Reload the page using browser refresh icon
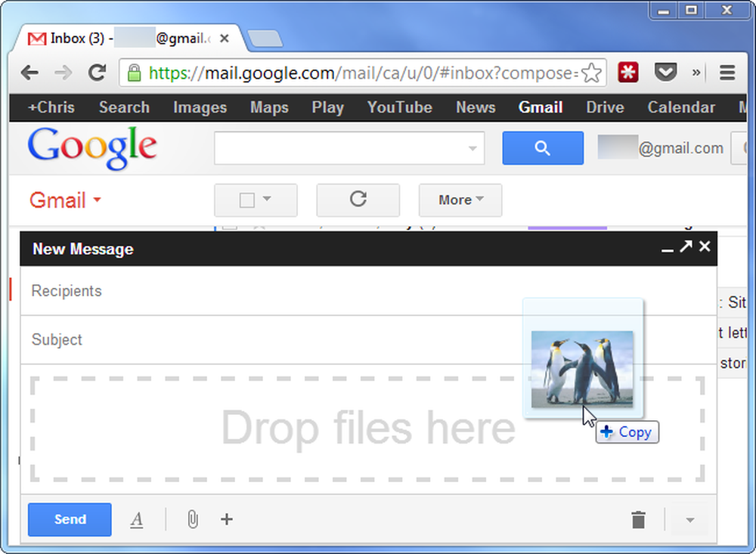Screen dimensions: 756x554 pyautogui.click(x=97, y=73)
